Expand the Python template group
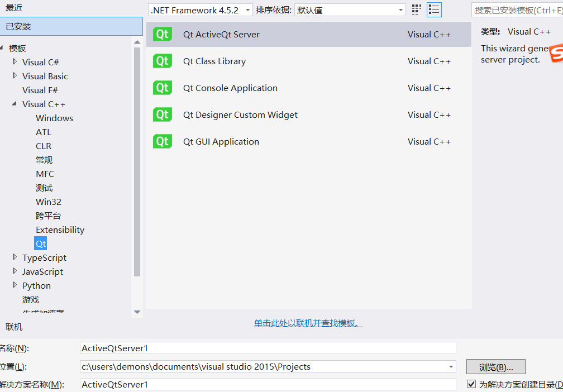The height and width of the screenshot is (392, 563). click(x=15, y=285)
